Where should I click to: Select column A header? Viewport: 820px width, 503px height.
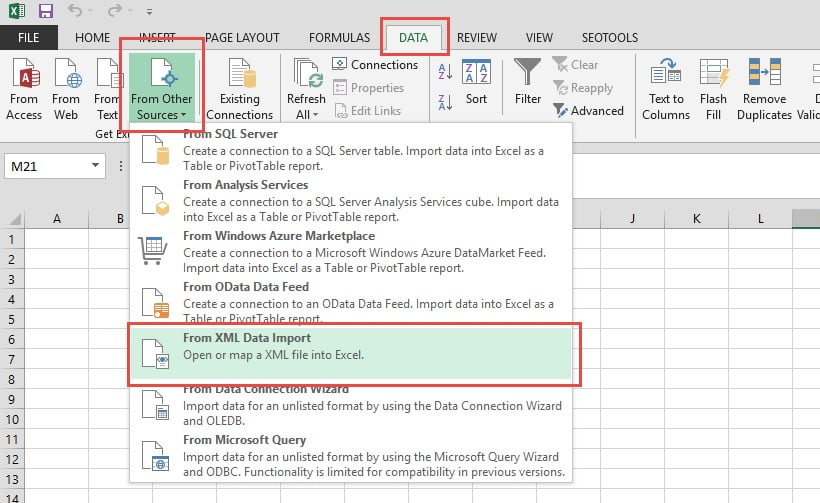click(x=56, y=219)
